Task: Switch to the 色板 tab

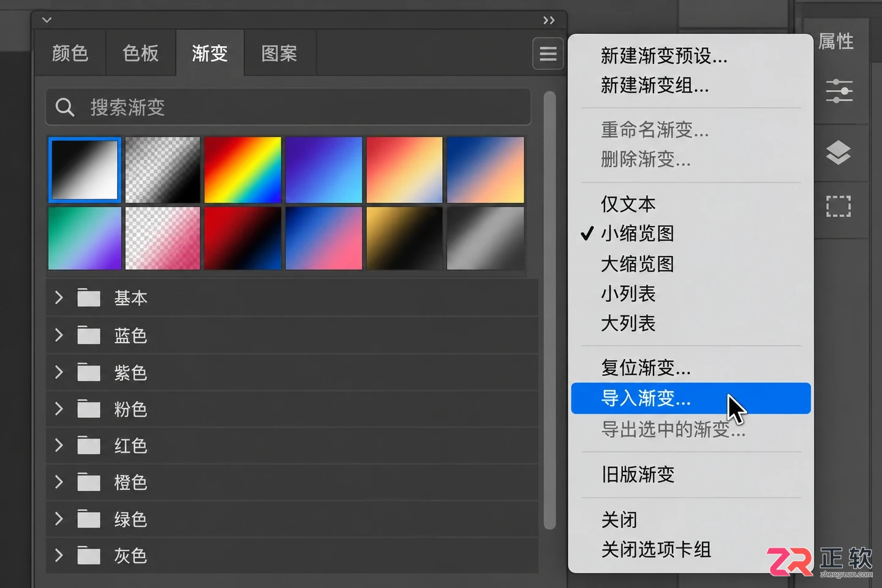Action: pos(141,53)
